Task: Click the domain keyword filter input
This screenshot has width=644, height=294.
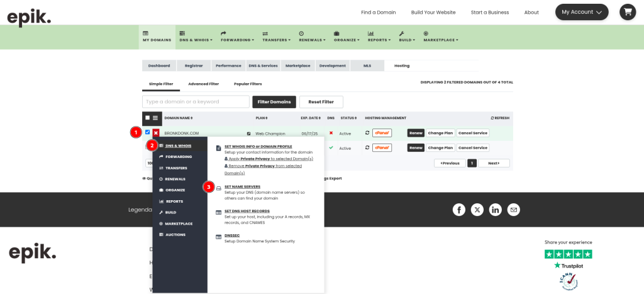Action: [196, 101]
